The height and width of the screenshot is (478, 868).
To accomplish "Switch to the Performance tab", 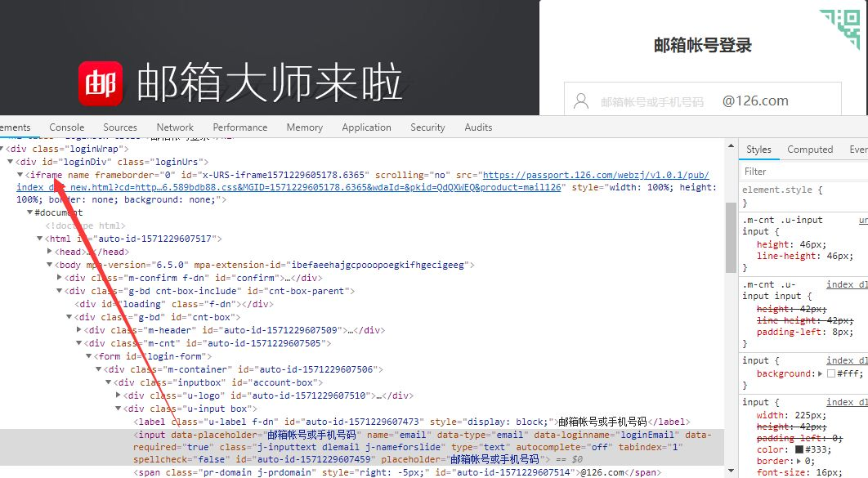I will click(239, 127).
